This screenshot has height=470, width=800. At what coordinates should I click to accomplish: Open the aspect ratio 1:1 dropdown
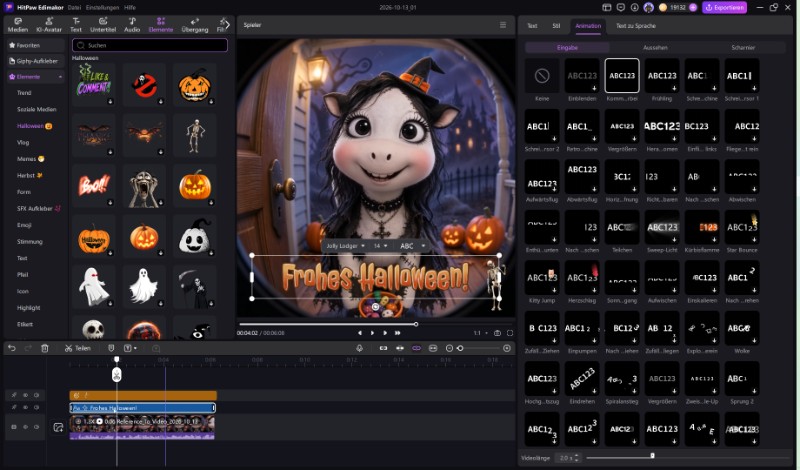pos(480,333)
